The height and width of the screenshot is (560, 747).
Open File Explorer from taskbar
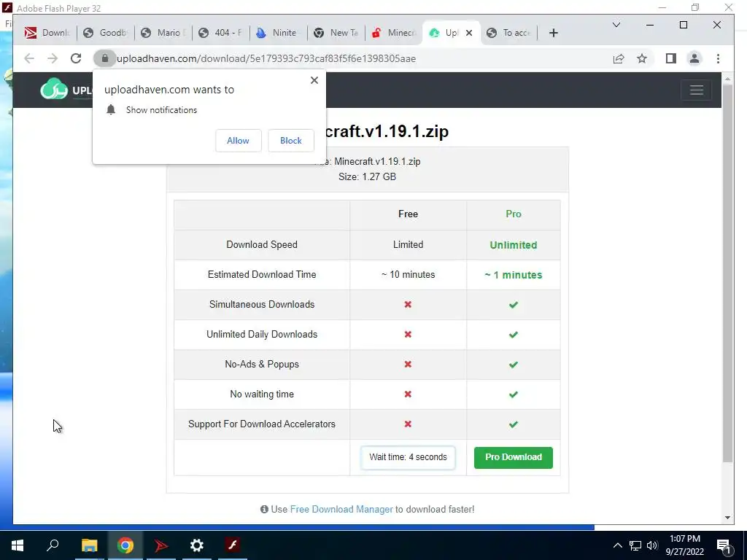89,545
